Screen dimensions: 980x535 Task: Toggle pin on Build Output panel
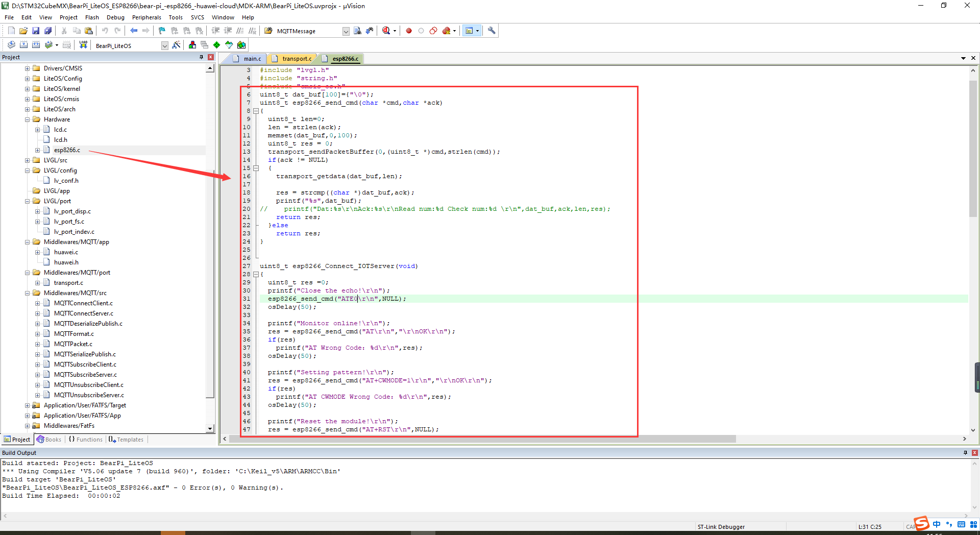(x=965, y=453)
